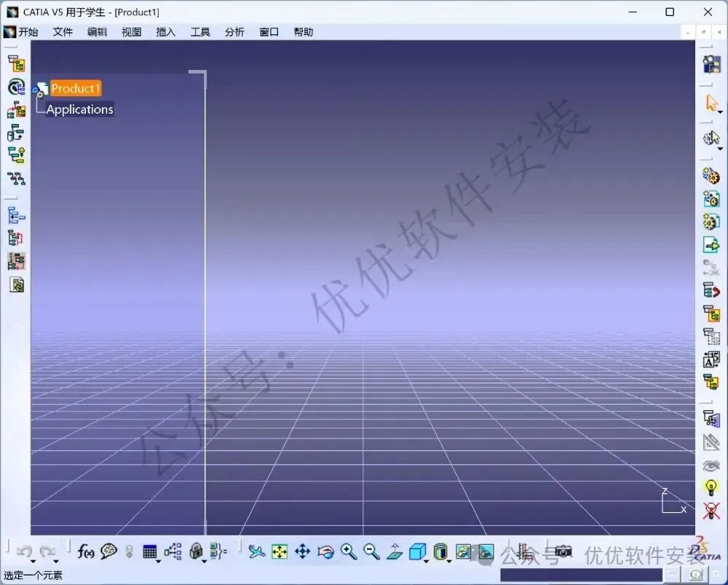Click the document-with-swirl icon on left toolbar
This screenshot has width=728, height=585.
pos(16,284)
